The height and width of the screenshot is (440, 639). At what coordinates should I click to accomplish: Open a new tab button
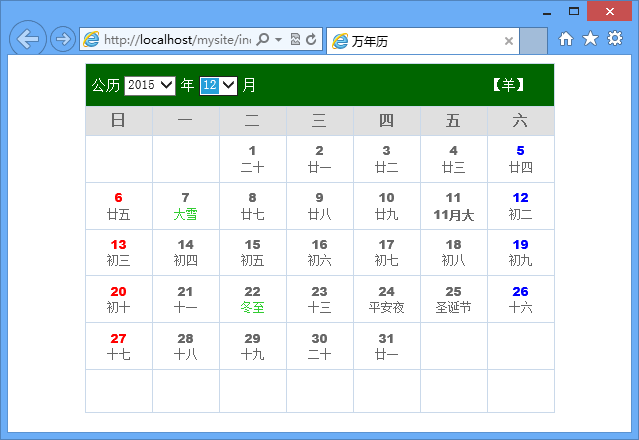[533, 41]
